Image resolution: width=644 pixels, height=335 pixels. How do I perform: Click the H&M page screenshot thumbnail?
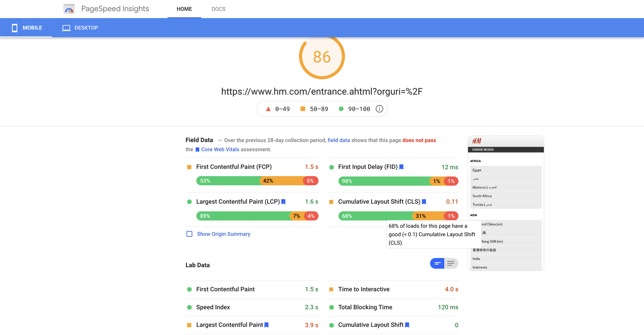click(506, 203)
